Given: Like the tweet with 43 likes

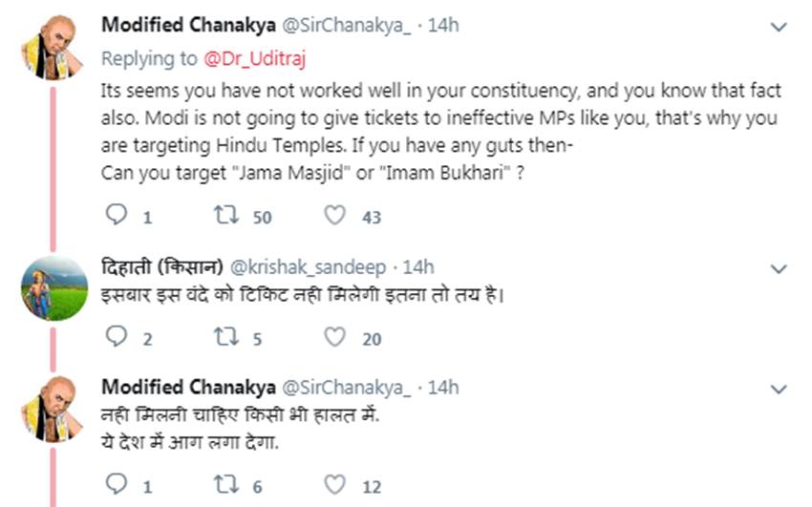Looking at the screenshot, I should pos(334,216).
